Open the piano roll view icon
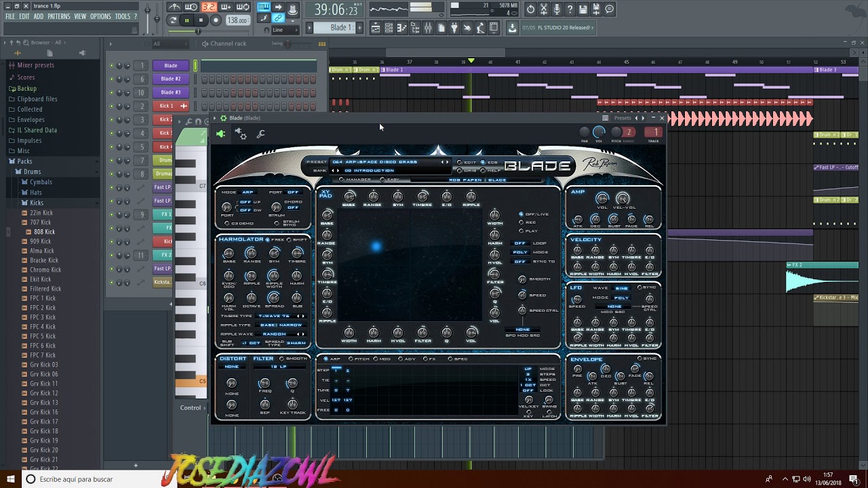Image resolution: width=868 pixels, height=488 pixels. (401, 28)
